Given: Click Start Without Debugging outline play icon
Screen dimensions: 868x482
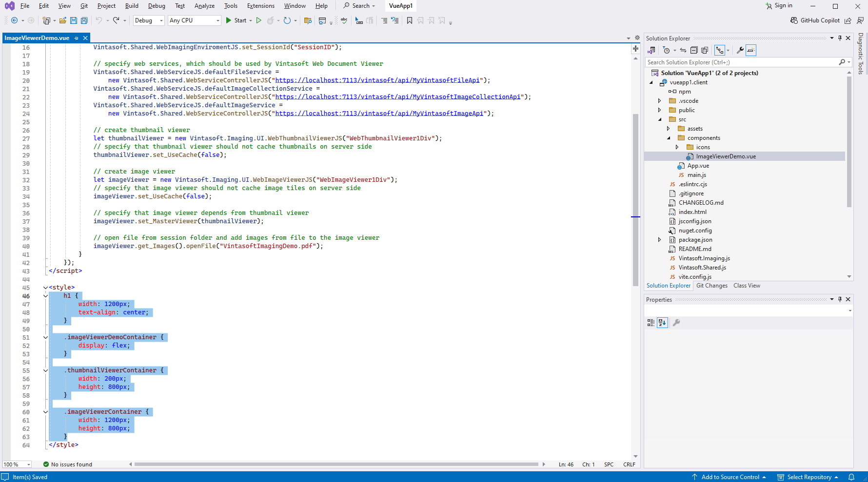Looking at the screenshot, I should click(x=259, y=20).
